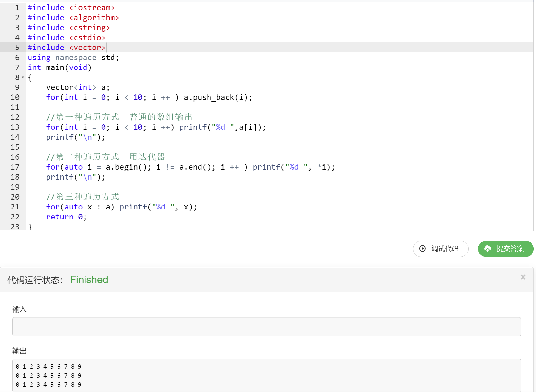
Task: Click the 输入 label above input box
Action: click(19, 309)
